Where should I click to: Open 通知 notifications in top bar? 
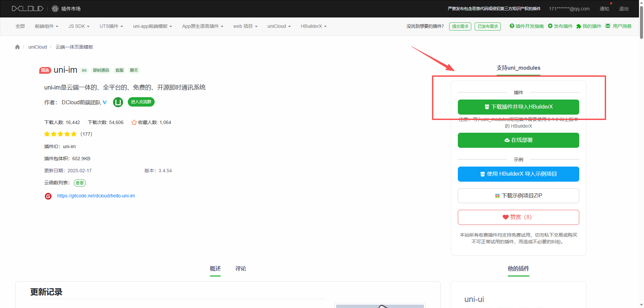[x=604, y=9]
